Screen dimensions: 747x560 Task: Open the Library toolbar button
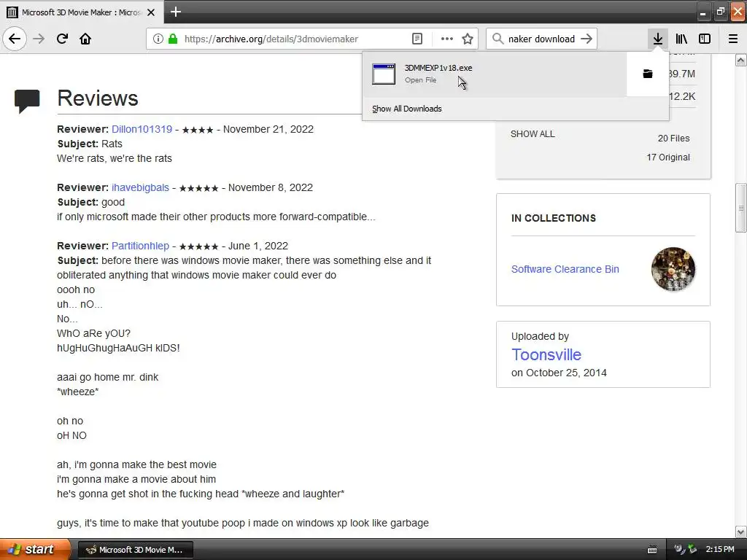(x=681, y=39)
